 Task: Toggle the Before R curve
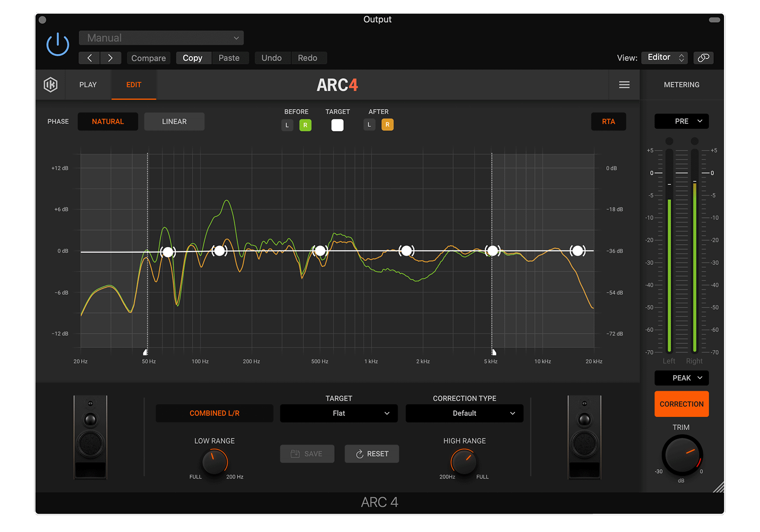(x=305, y=125)
